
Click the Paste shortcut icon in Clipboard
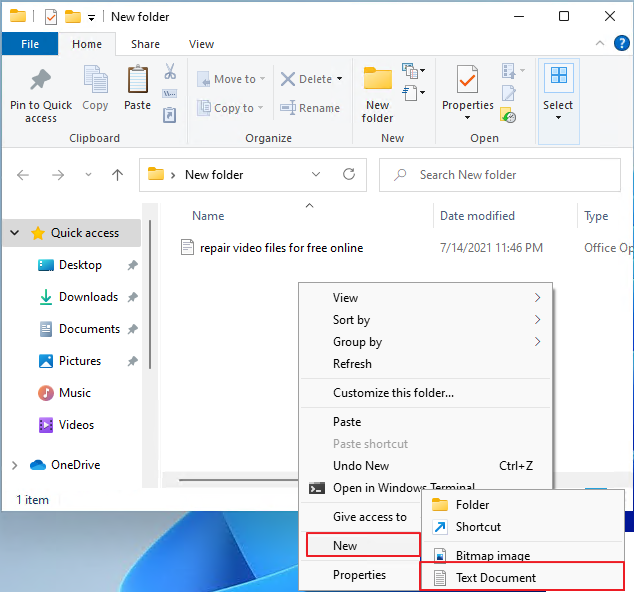coord(169,115)
